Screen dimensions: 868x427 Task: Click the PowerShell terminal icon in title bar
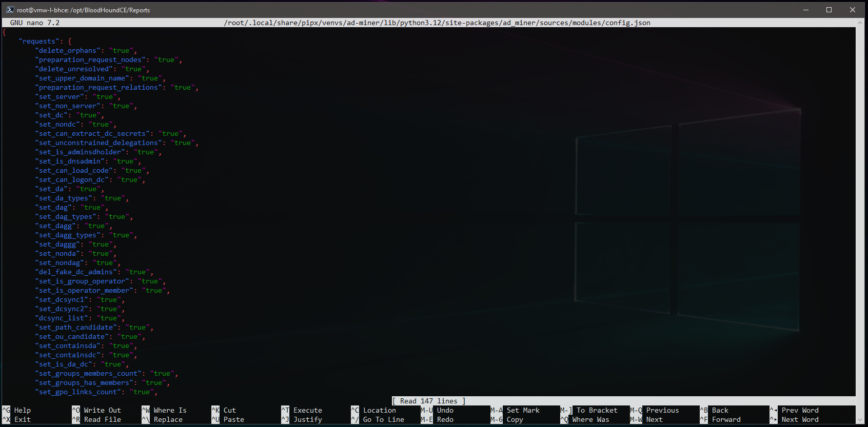pyautogui.click(x=10, y=10)
